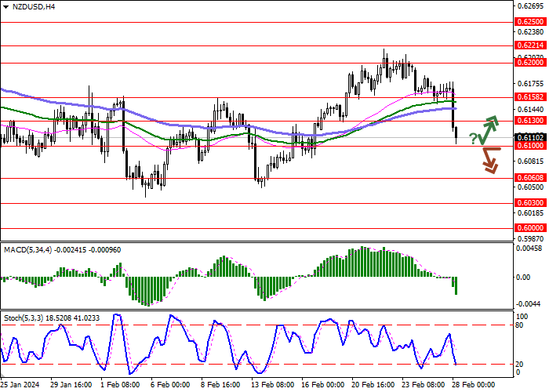Screen dimensions: 549x392
Task: Click the 16 Feb 00:00 time label
Action: [x=323, y=385]
